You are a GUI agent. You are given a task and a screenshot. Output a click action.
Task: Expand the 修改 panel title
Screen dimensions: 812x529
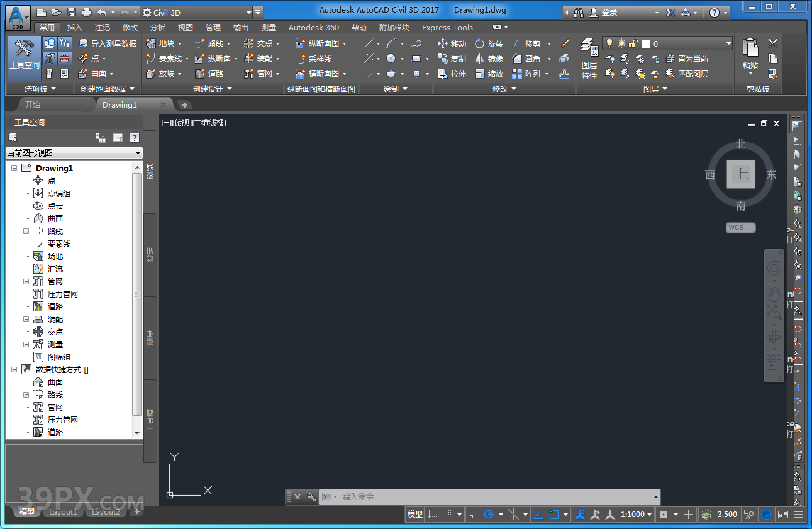click(504, 89)
